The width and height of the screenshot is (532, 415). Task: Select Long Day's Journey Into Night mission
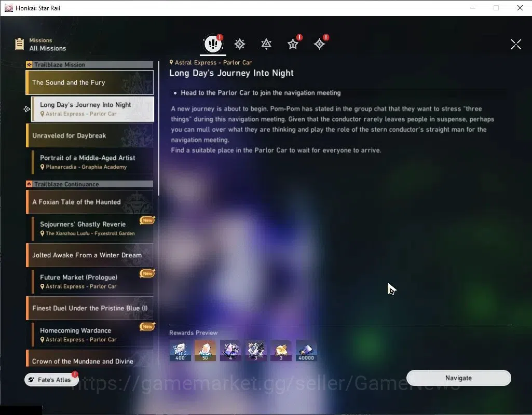coord(92,109)
